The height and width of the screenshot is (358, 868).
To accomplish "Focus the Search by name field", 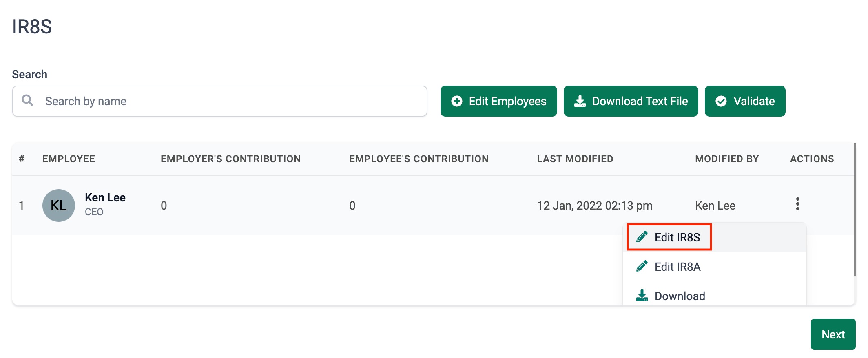I will point(220,101).
